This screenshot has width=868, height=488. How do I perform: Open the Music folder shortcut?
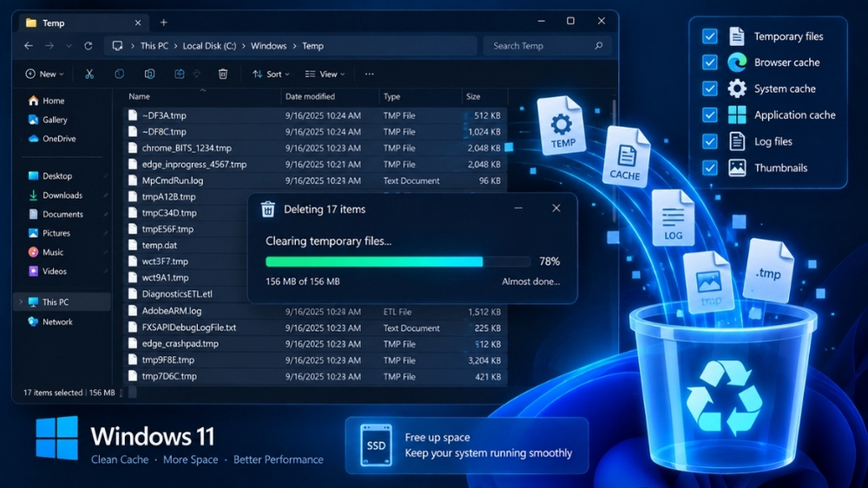(46, 252)
